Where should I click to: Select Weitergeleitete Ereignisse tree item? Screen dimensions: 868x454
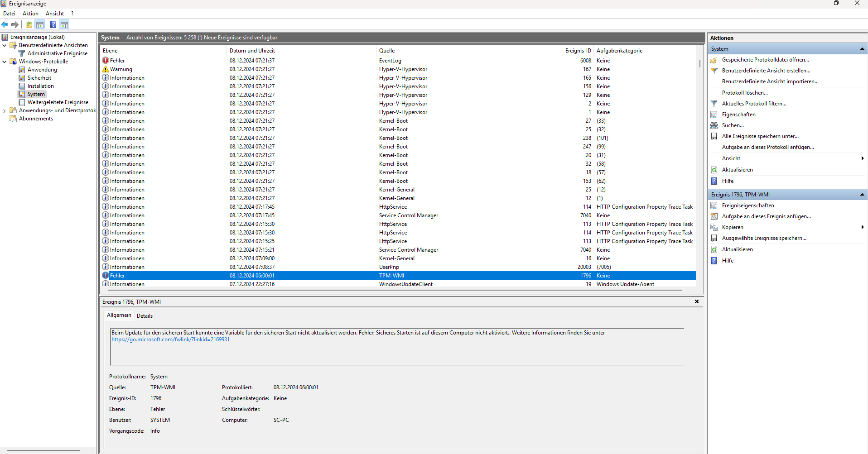[58, 102]
